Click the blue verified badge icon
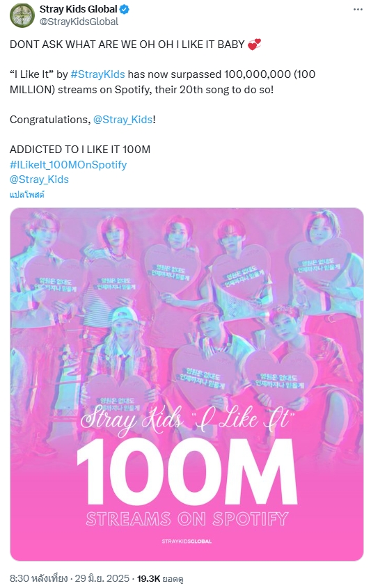The width and height of the screenshot is (371, 588). coord(125,9)
